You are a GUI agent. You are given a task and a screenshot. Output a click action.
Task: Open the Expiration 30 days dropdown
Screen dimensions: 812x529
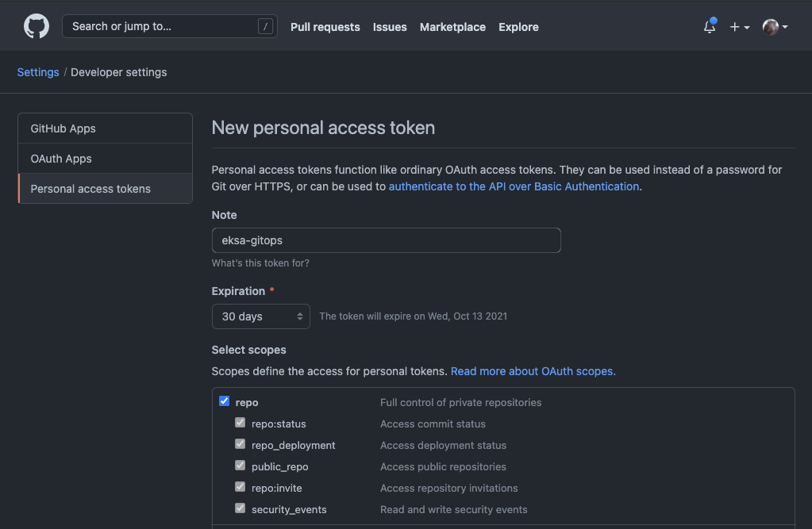pyautogui.click(x=260, y=316)
